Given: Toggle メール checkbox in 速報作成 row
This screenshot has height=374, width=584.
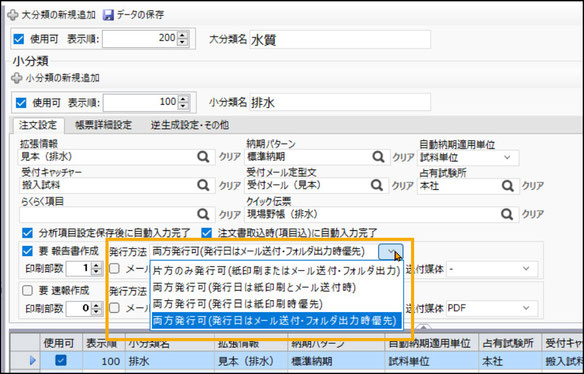Looking at the screenshot, I should [x=114, y=308].
